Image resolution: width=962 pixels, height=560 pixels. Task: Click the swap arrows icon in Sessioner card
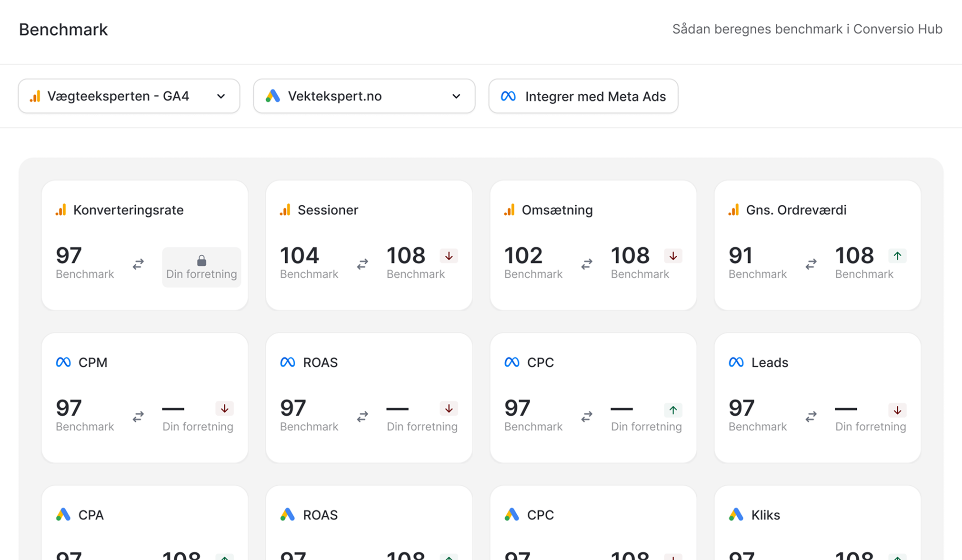[362, 264]
